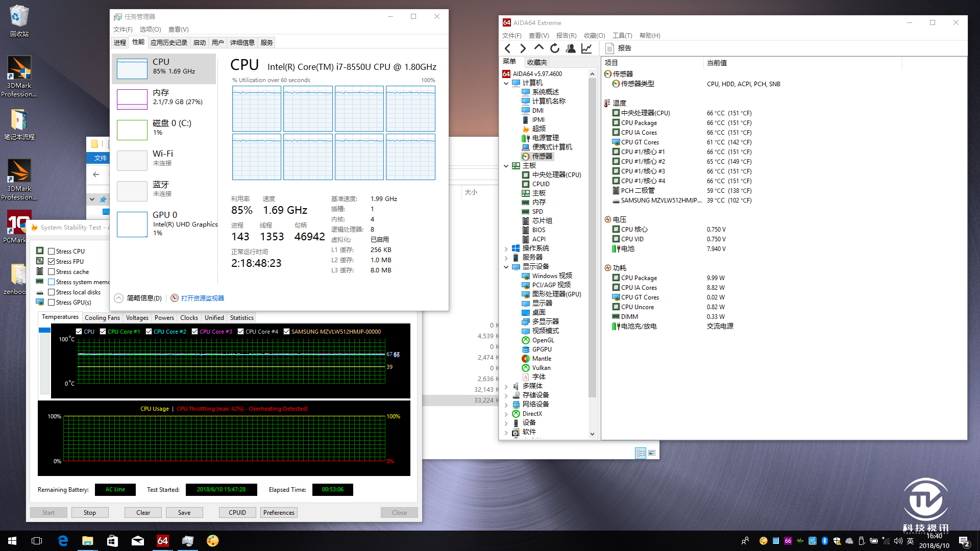
Task: Toggle Stress cache checkbox
Action: coord(51,271)
